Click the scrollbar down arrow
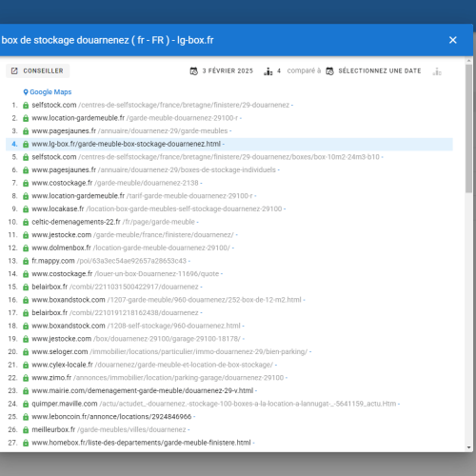The image size is (476, 476). point(468,447)
